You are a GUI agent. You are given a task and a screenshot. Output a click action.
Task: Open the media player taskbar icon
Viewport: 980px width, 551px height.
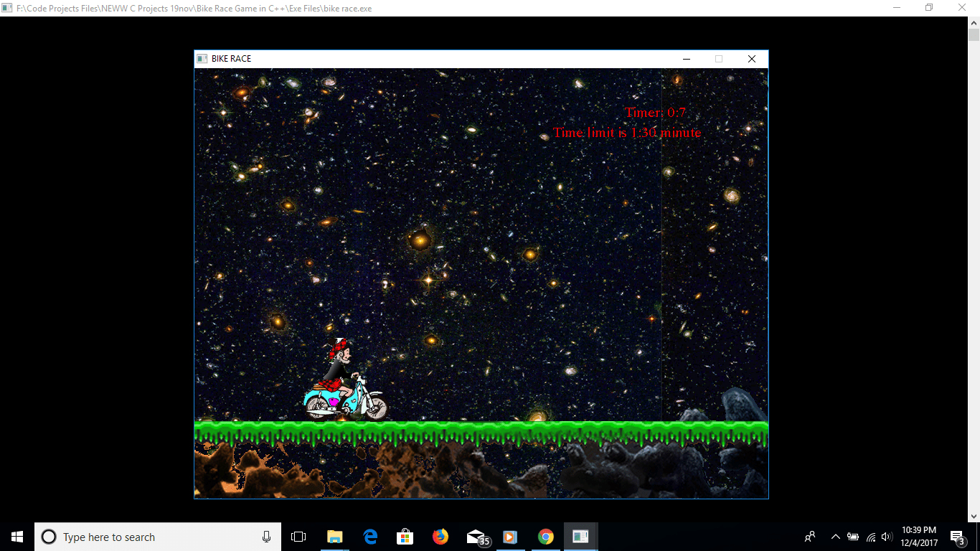(510, 537)
